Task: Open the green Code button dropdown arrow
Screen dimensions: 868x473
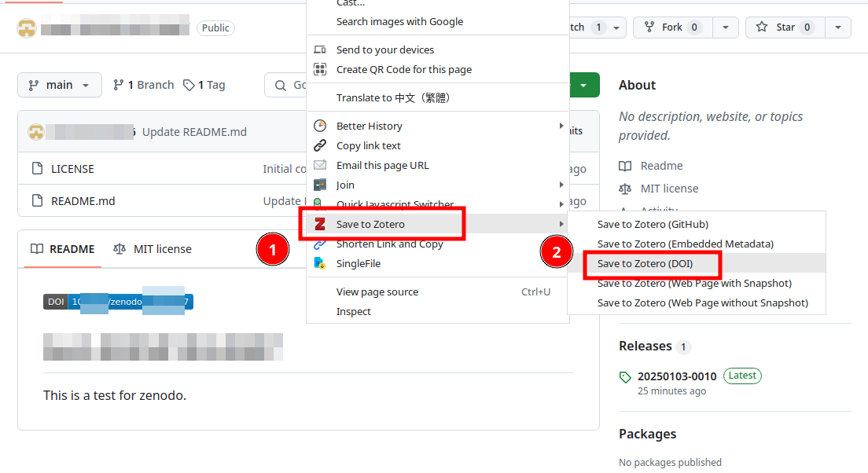Action: 583,85
